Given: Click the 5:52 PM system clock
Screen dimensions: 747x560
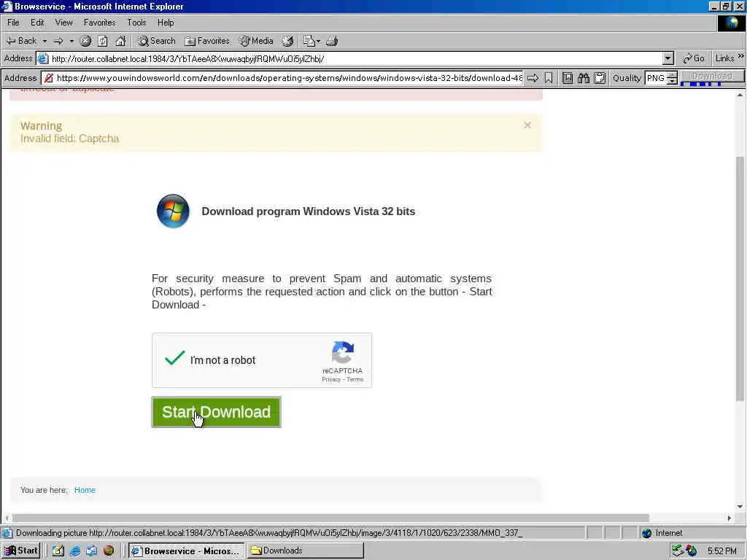Looking at the screenshot, I should tap(721, 551).
